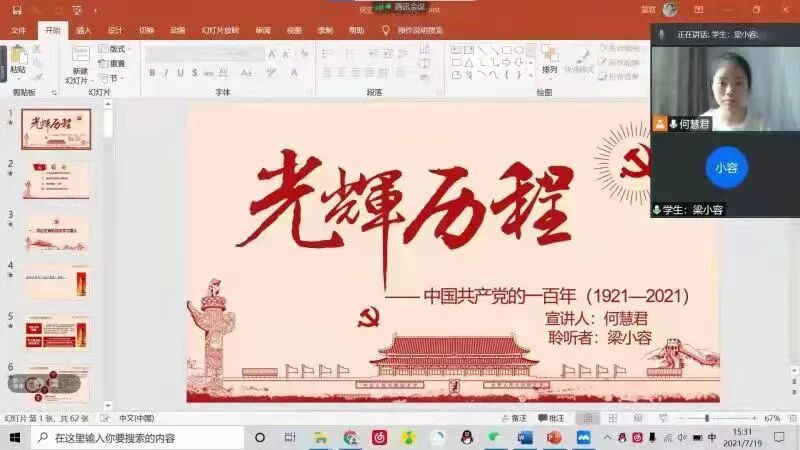This screenshot has width=800, height=450.
Task: Select slide 5 thumbnail in panel
Action: point(56,333)
